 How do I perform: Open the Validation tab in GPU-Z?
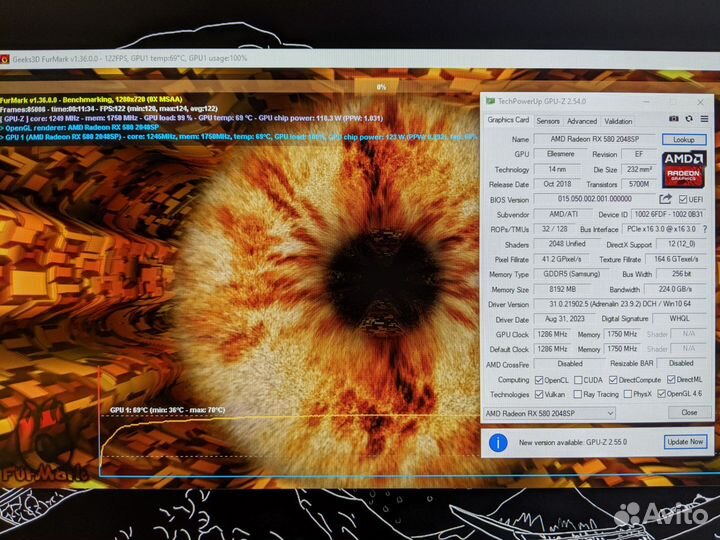click(618, 121)
